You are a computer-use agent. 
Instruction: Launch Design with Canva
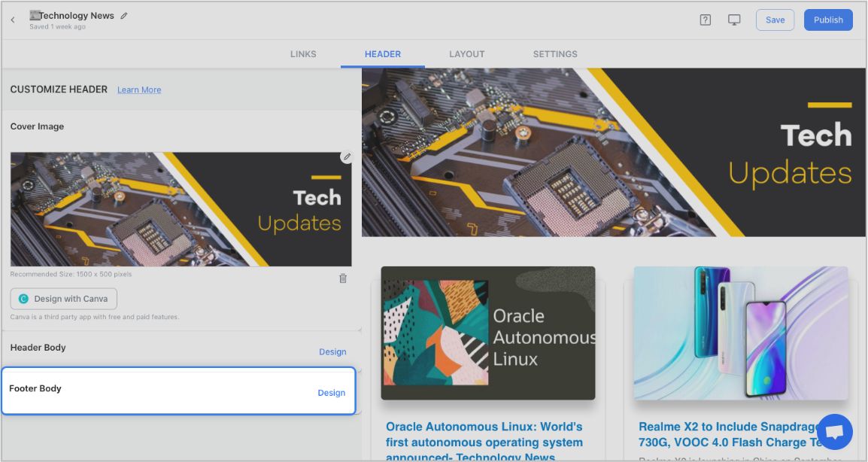tap(64, 299)
